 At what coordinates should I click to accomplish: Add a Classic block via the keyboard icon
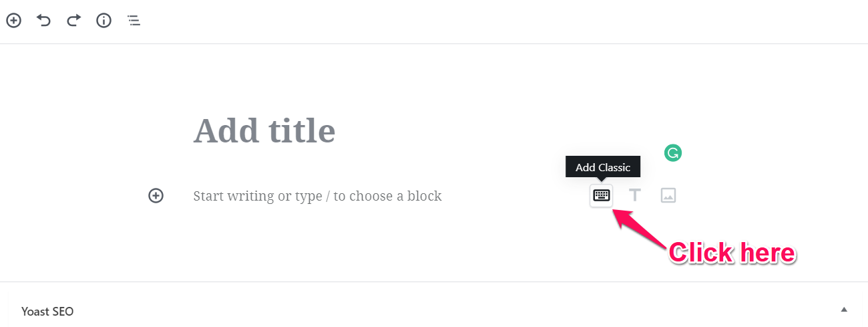601,195
